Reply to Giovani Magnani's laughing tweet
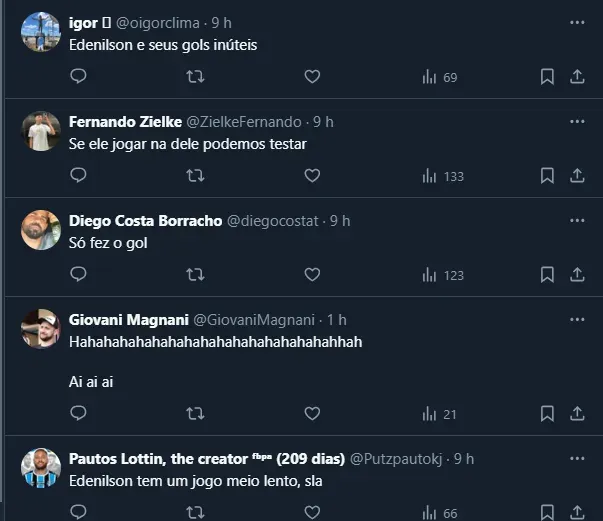This screenshot has width=603, height=521. pyautogui.click(x=79, y=414)
